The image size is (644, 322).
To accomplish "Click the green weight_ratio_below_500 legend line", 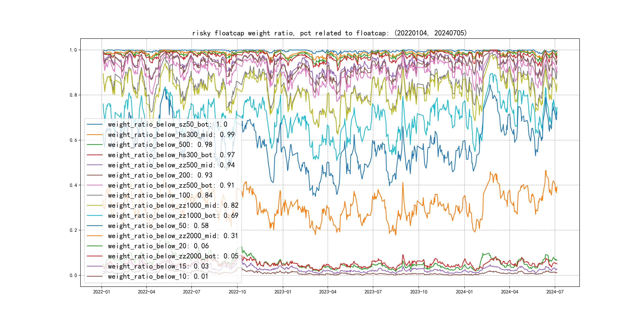I will (x=95, y=145).
